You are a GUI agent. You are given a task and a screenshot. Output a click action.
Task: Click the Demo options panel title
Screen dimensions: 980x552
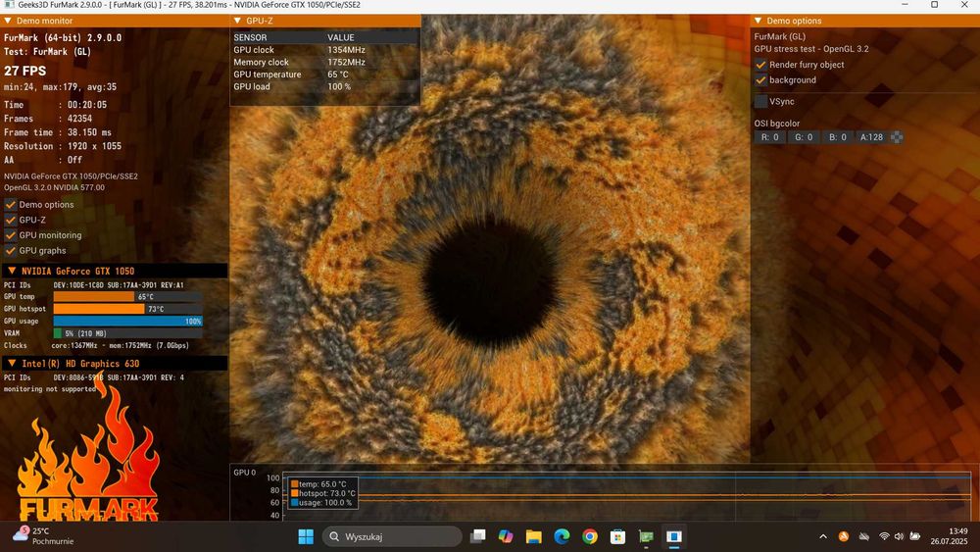794,21
